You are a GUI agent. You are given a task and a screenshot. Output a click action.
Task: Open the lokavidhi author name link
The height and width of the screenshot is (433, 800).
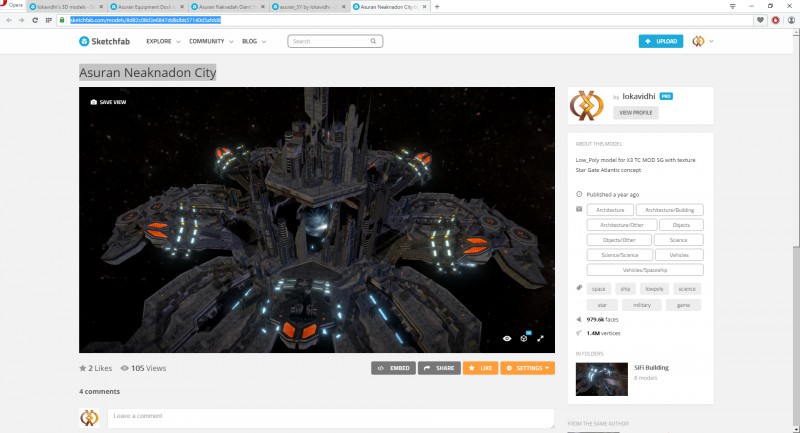[639, 96]
